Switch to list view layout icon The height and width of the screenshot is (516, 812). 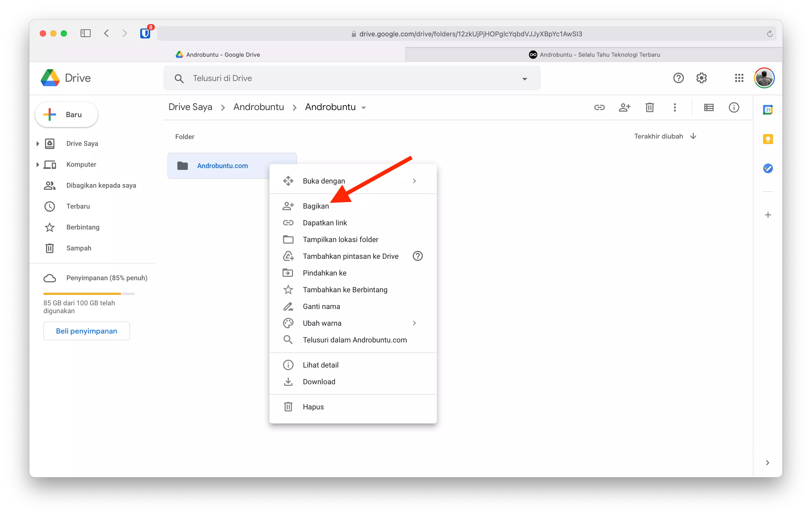coord(708,107)
